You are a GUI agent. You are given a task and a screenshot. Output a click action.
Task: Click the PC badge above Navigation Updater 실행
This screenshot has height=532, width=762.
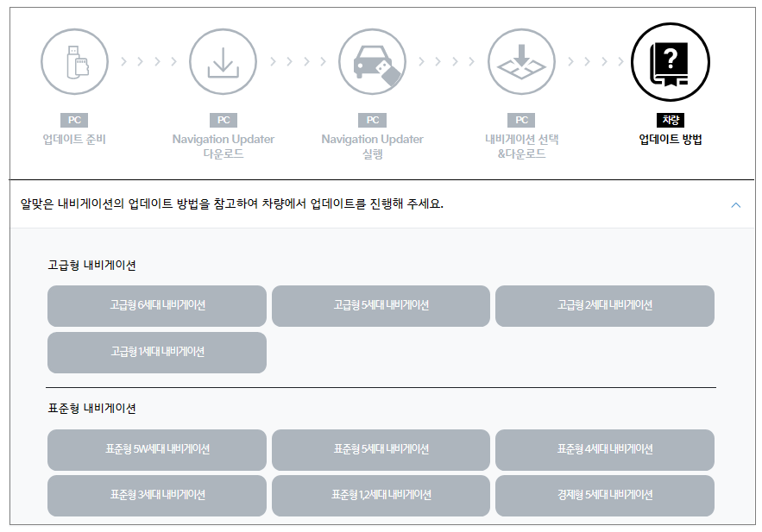[x=372, y=120]
